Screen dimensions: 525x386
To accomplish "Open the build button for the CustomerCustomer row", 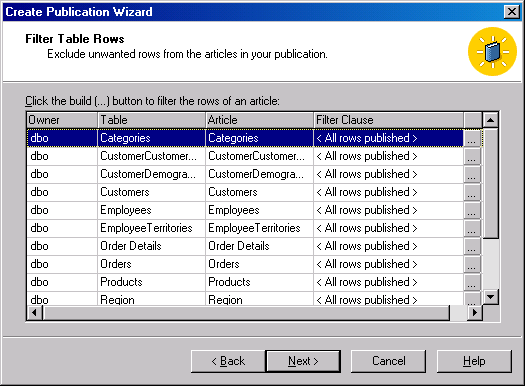I will [472, 156].
